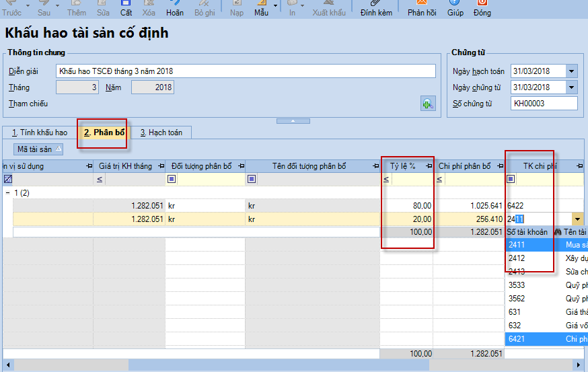588x372 pixels.
Task: Choose account 3533 in the dropdown
Action: click(x=546, y=285)
